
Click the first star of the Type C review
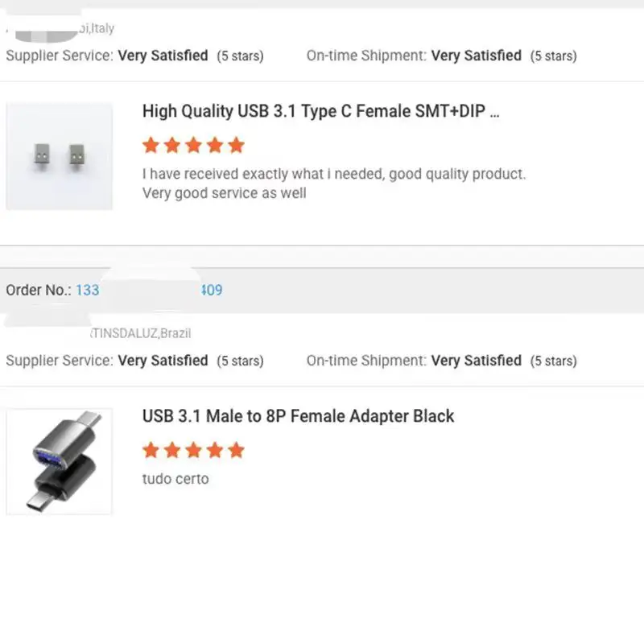(x=151, y=146)
